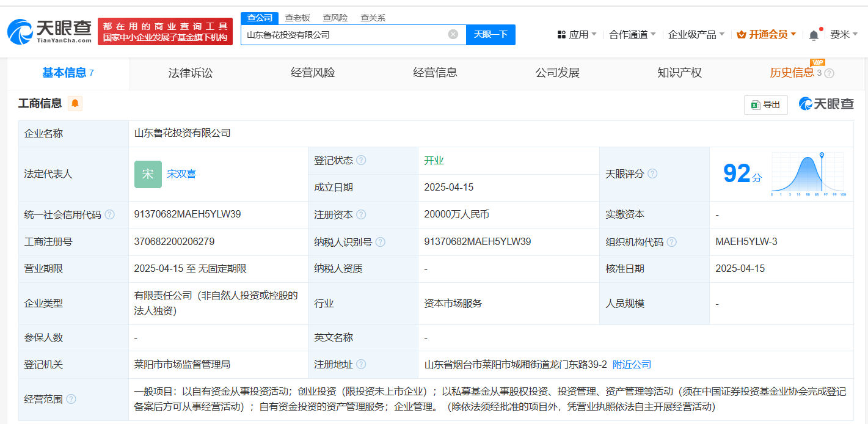
Task: Open the 开通会员 membership dropdown
Action: (x=767, y=34)
